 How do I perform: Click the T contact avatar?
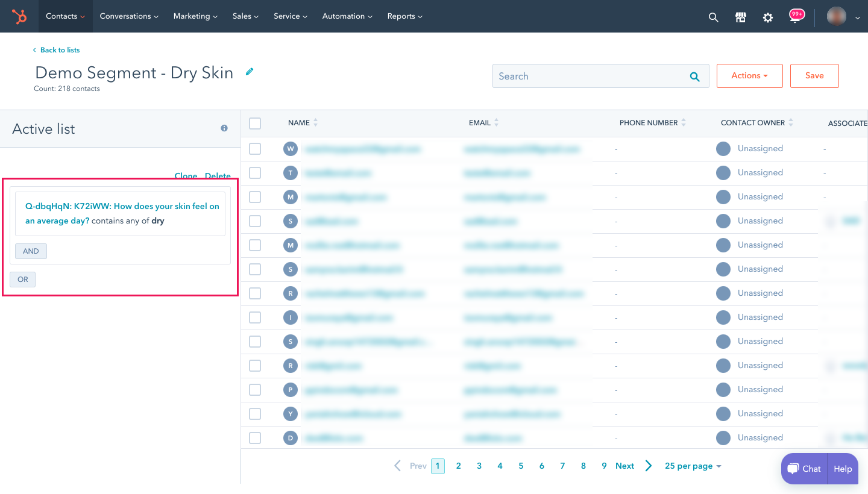coord(291,173)
